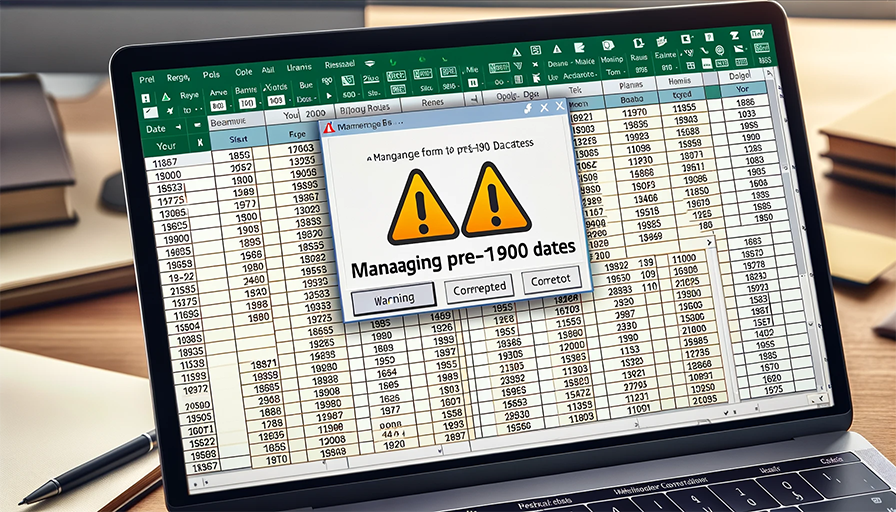Click the green triangle icon left of Reyne

(166, 97)
